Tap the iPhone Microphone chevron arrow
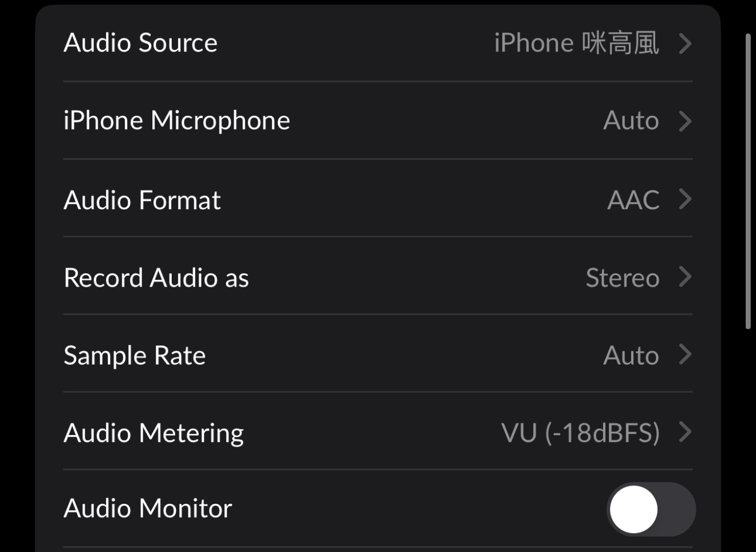This screenshot has width=756, height=552. click(685, 121)
